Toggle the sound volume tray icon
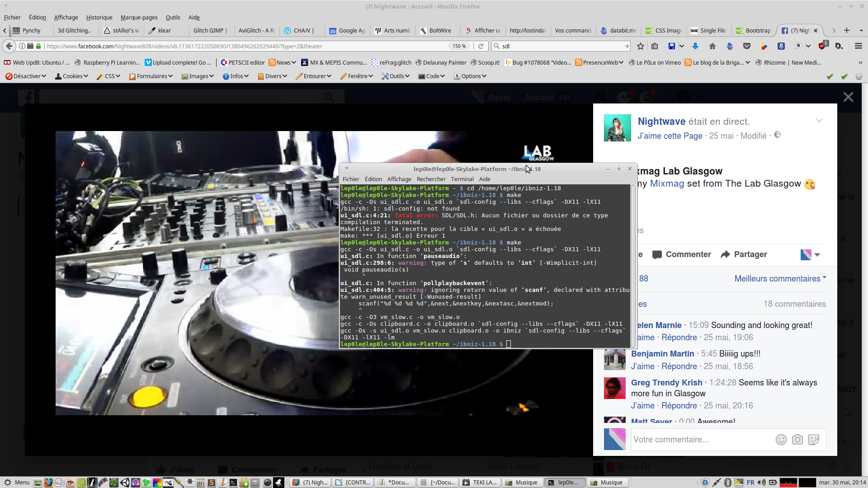 point(762,483)
